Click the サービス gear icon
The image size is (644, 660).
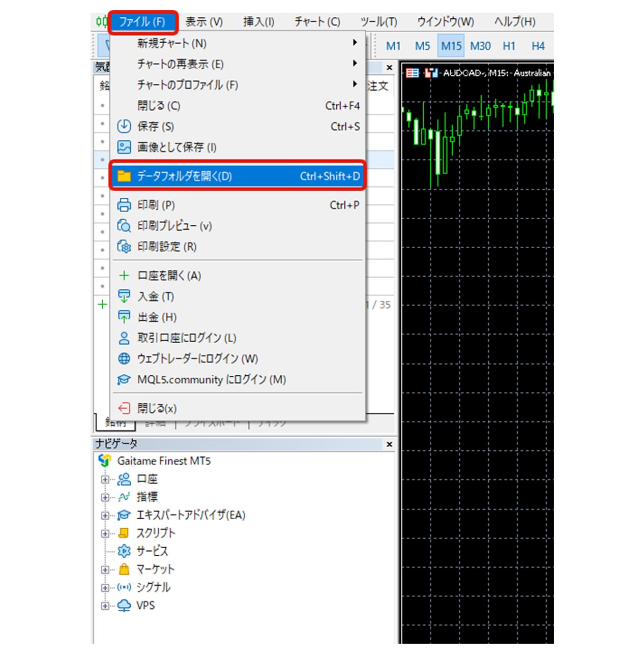coord(124,551)
